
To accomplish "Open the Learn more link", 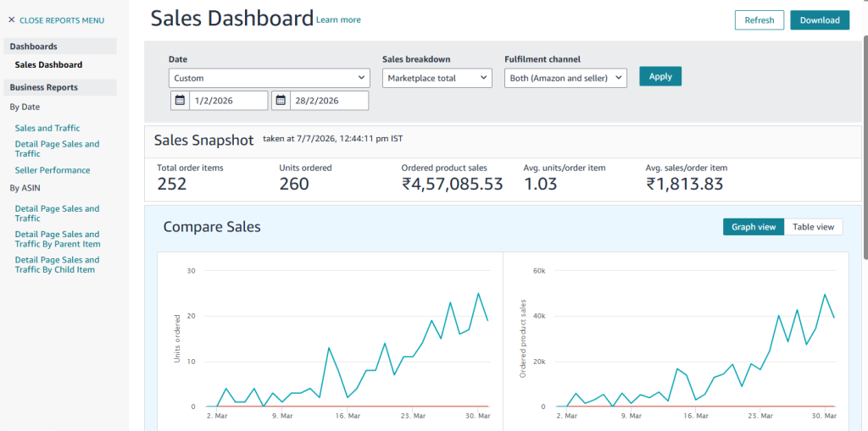I will [338, 20].
